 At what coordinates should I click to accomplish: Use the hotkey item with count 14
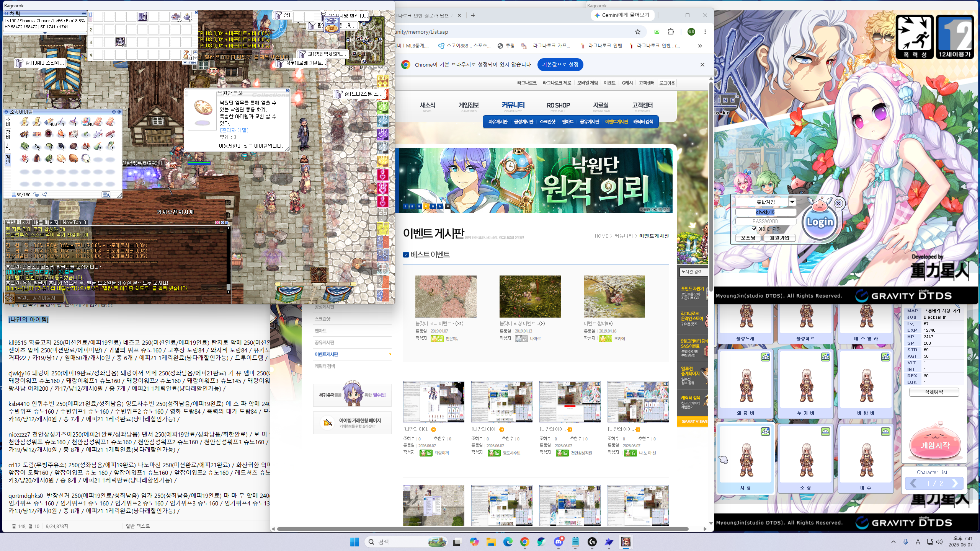tap(187, 17)
